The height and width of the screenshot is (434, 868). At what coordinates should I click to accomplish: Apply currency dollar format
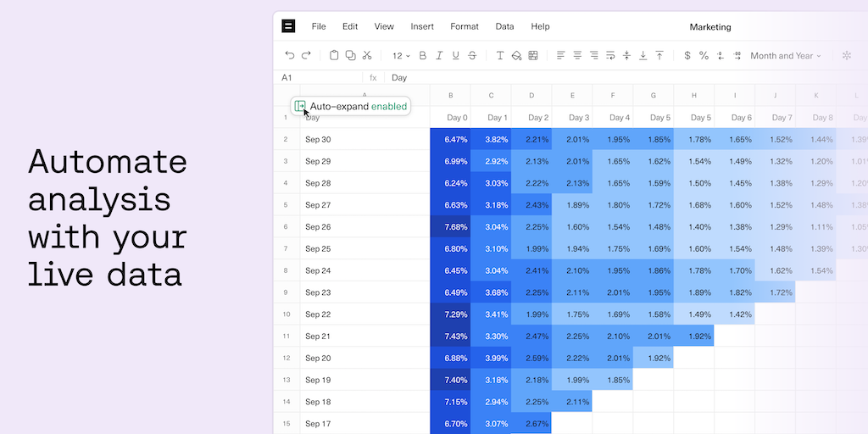point(687,56)
